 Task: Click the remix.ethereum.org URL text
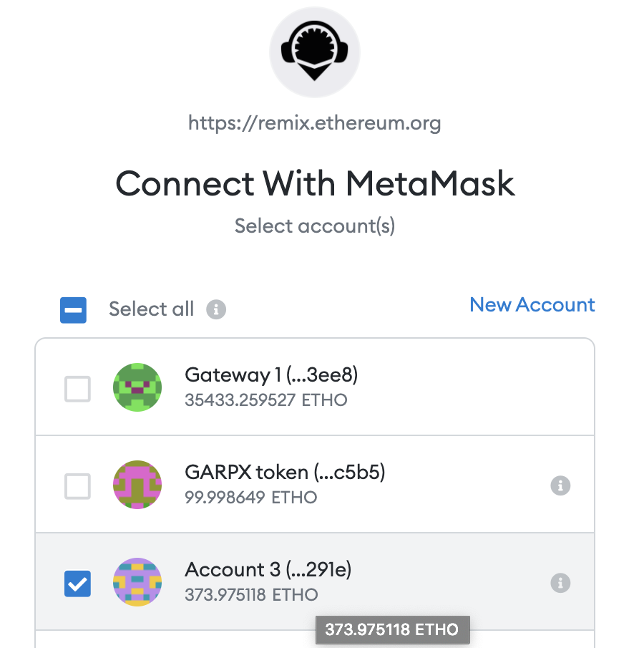click(314, 122)
